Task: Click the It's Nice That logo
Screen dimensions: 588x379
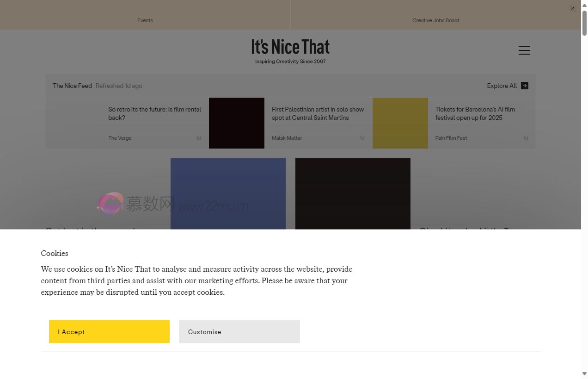Action: (290, 46)
